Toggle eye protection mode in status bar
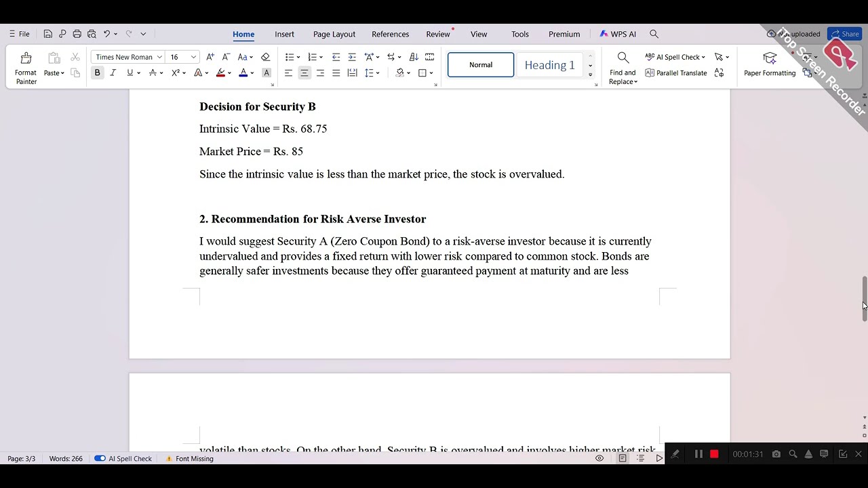The height and width of the screenshot is (488, 868). coord(599,459)
